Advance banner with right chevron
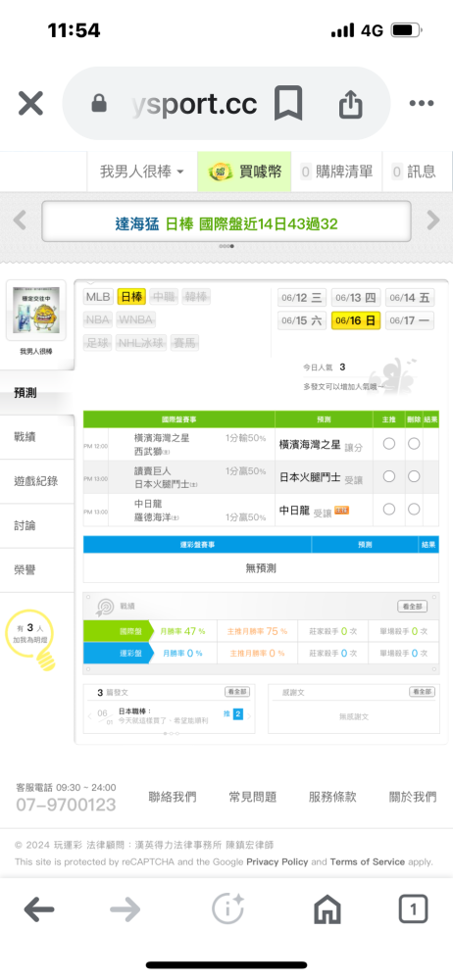Image resolution: width=453 pixels, height=980 pixels. pos(433,220)
